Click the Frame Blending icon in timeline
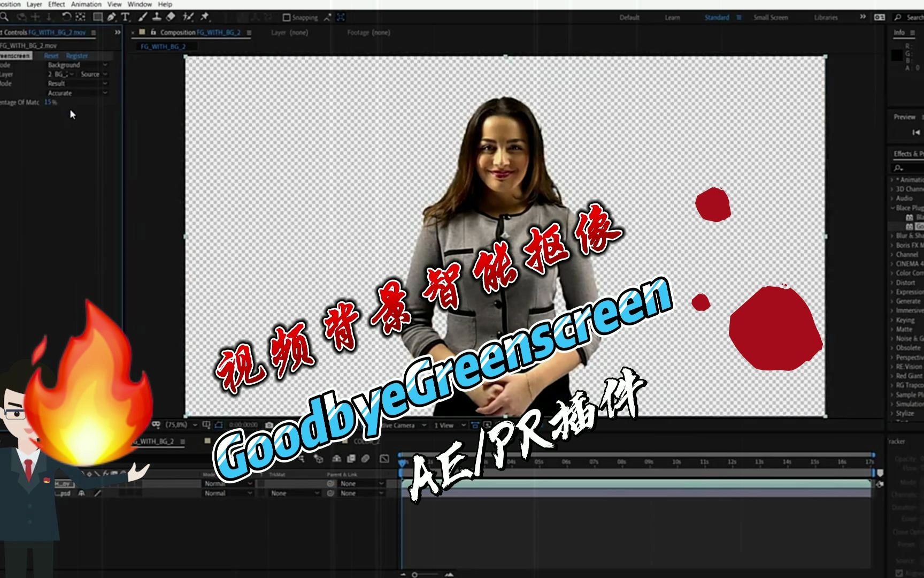 click(351, 459)
